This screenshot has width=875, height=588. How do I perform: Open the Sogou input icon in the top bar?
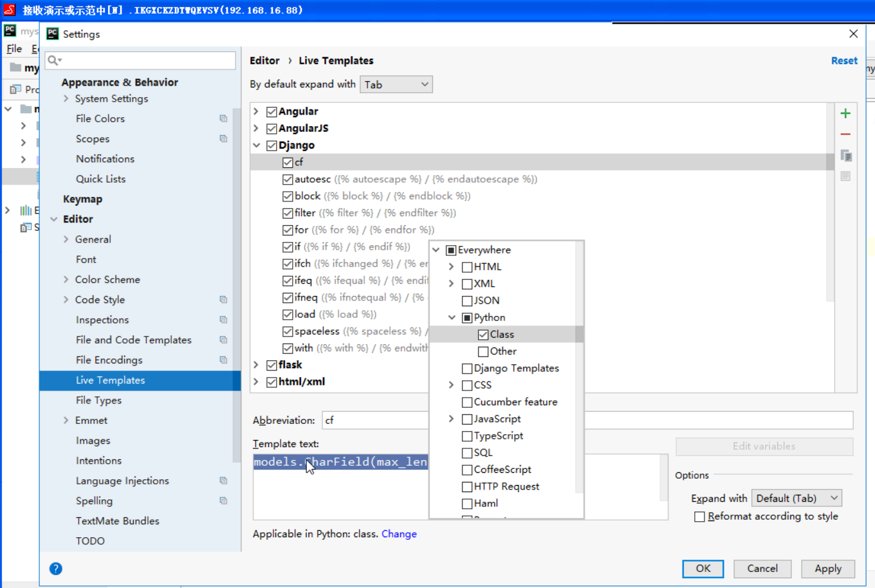click(9, 10)
